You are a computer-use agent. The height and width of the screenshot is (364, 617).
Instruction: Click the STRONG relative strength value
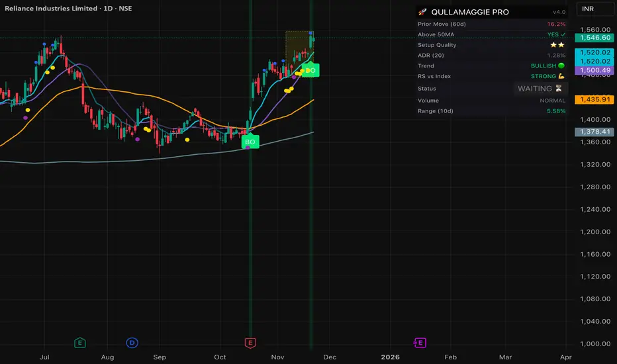(544, 76)
